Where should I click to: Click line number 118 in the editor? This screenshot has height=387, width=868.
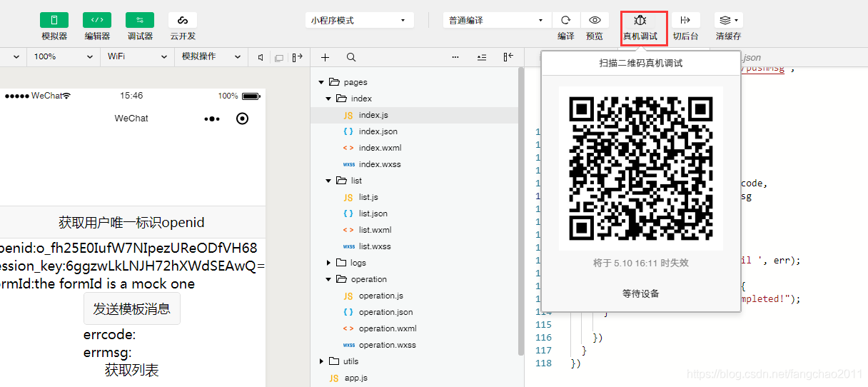(x=543, y=363)
